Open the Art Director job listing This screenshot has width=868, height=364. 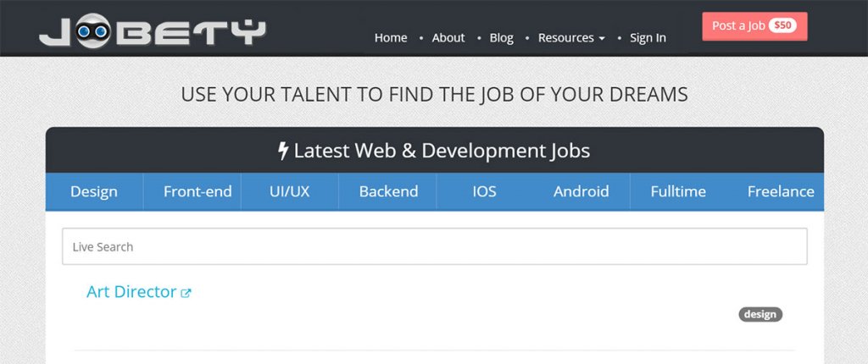pos(131,292)
